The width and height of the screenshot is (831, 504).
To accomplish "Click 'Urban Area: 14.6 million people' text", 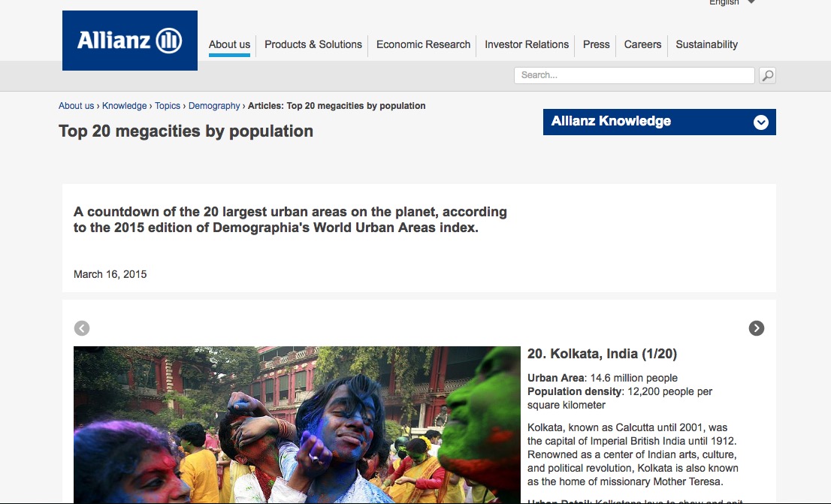I will [x=603, y=378].
